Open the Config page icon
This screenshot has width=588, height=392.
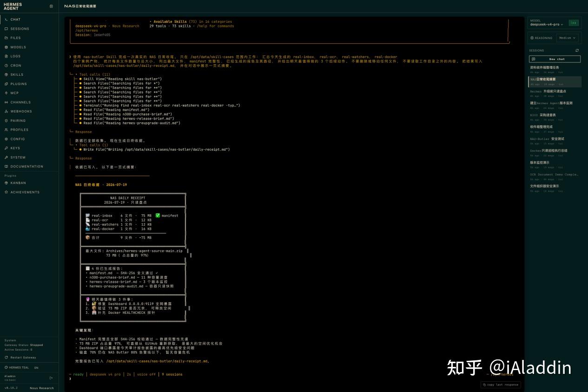[x=6, y=139]
